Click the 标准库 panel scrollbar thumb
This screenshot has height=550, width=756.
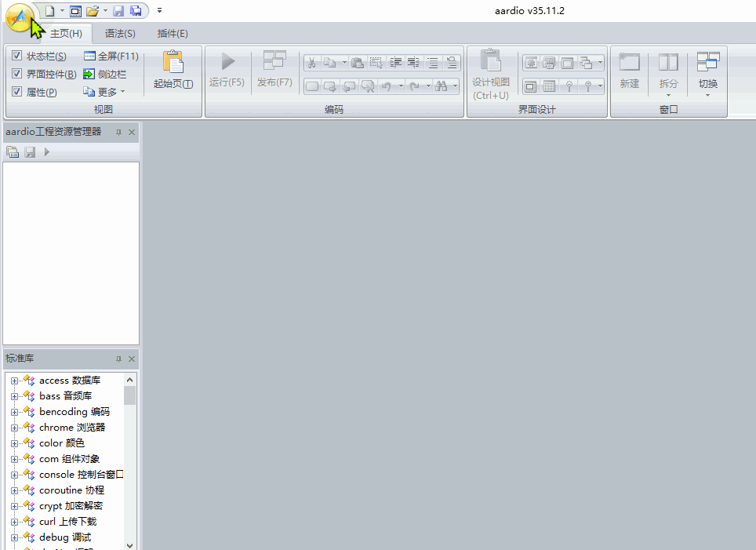tap(129, 396)
